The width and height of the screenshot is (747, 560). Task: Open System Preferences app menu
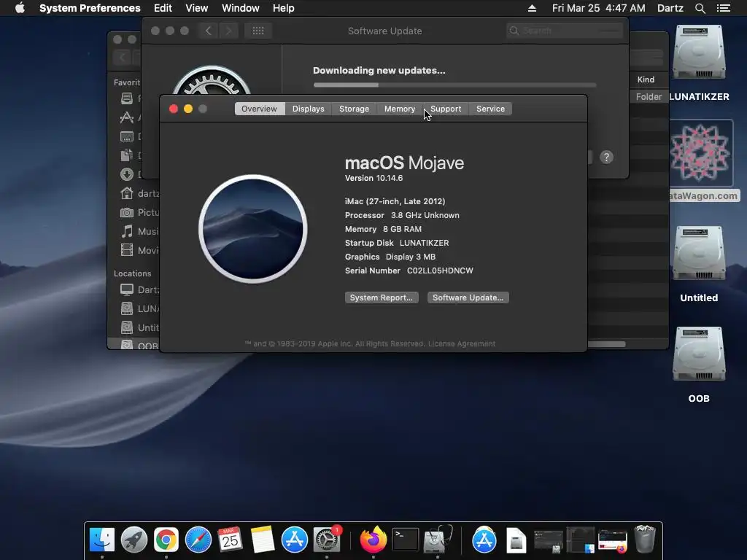tap(90, 8)
